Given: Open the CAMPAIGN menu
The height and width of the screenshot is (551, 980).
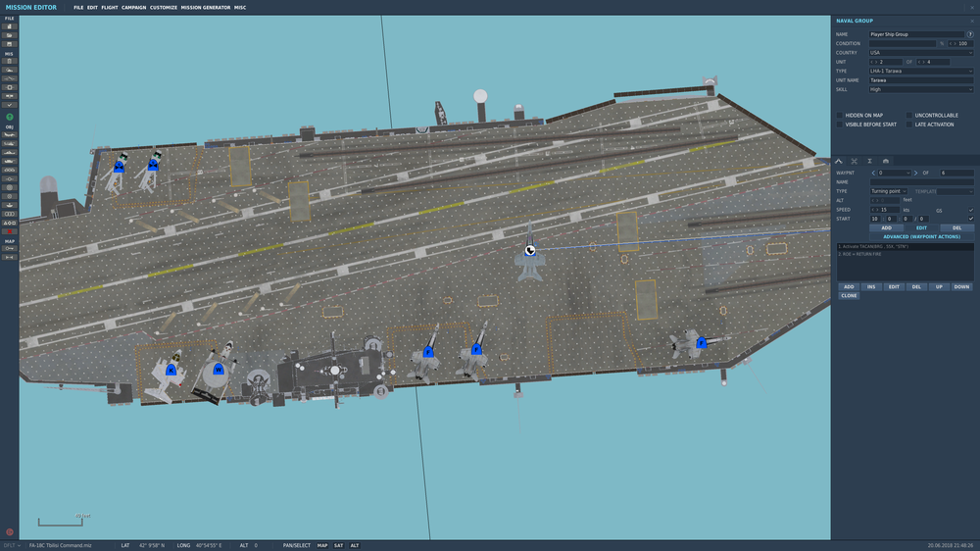Looking at the screenshot, I should [133, 8].
